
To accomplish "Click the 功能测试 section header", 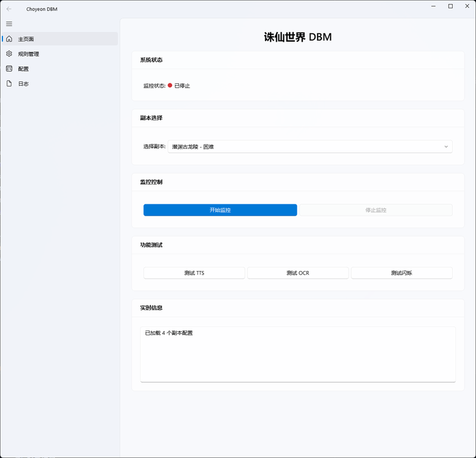I will pyautogui.click(x=151, y=245).
